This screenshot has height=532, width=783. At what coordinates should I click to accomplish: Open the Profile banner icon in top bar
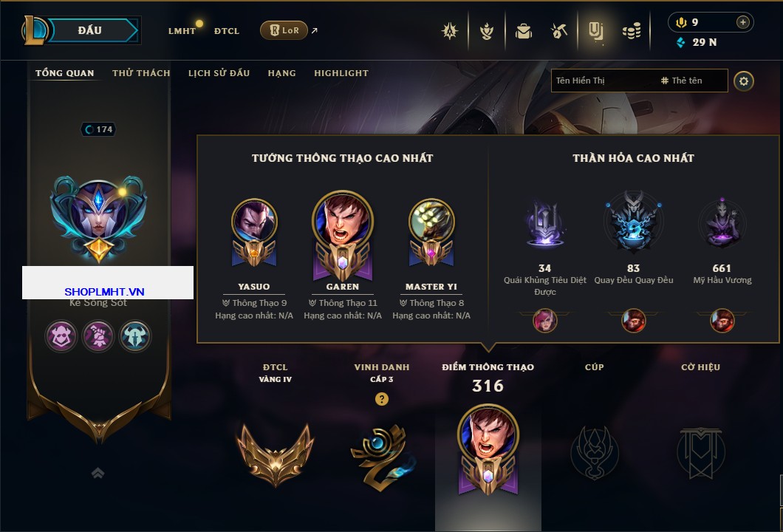point(595,31)
